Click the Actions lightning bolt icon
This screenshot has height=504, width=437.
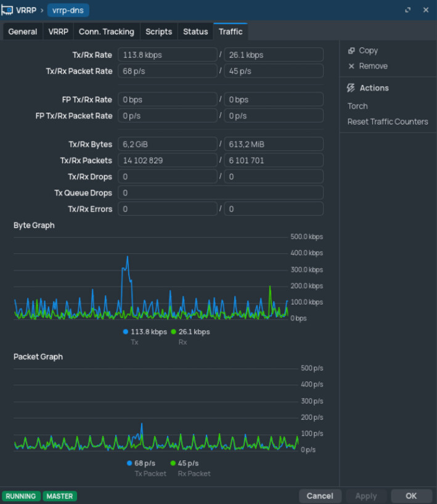[x=351, y=88]
